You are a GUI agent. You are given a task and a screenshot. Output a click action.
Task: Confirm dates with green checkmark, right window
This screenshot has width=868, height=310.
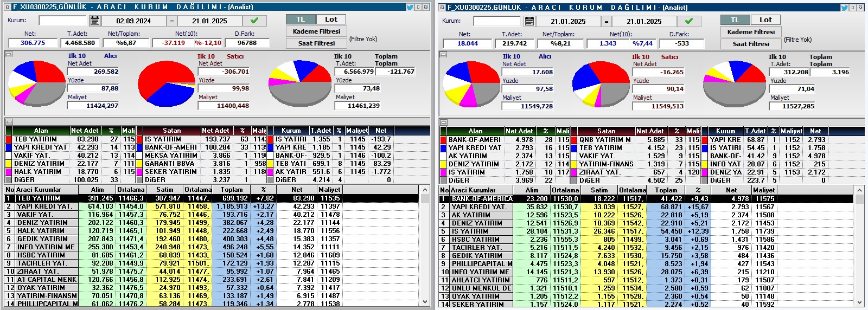tap(688, 21)
